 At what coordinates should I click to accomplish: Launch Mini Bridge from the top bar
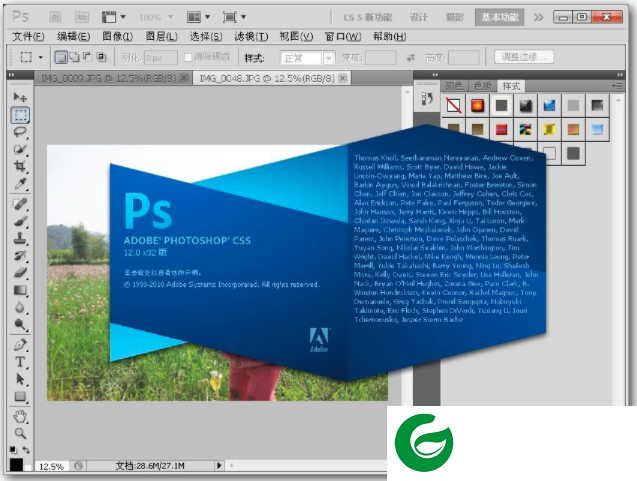coord(82,17)
